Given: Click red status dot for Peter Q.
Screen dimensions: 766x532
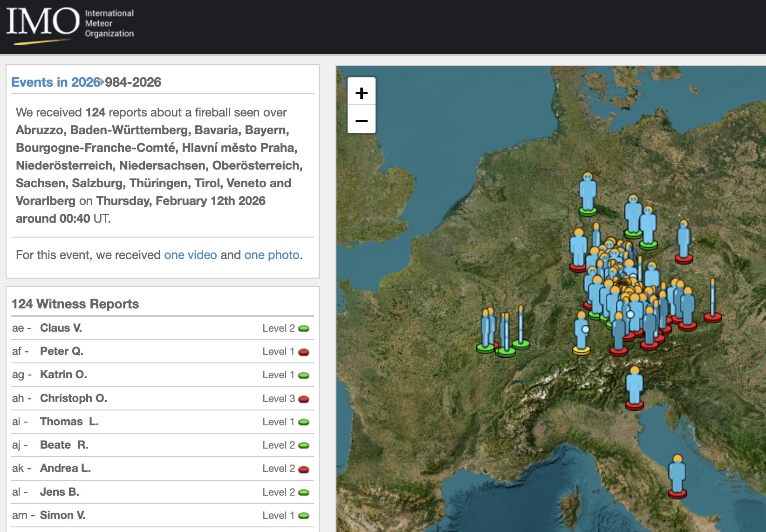Looking at the screenshot, I should 304,352.
